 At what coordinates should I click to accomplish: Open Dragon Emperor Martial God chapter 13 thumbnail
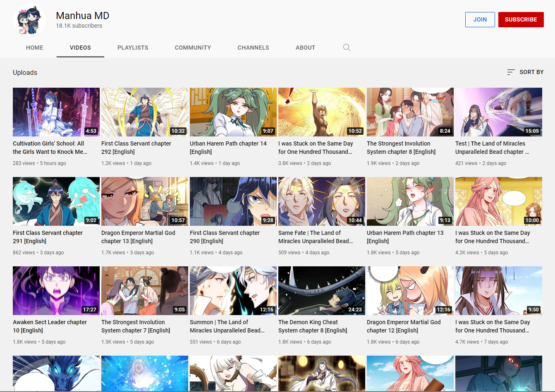145,201
